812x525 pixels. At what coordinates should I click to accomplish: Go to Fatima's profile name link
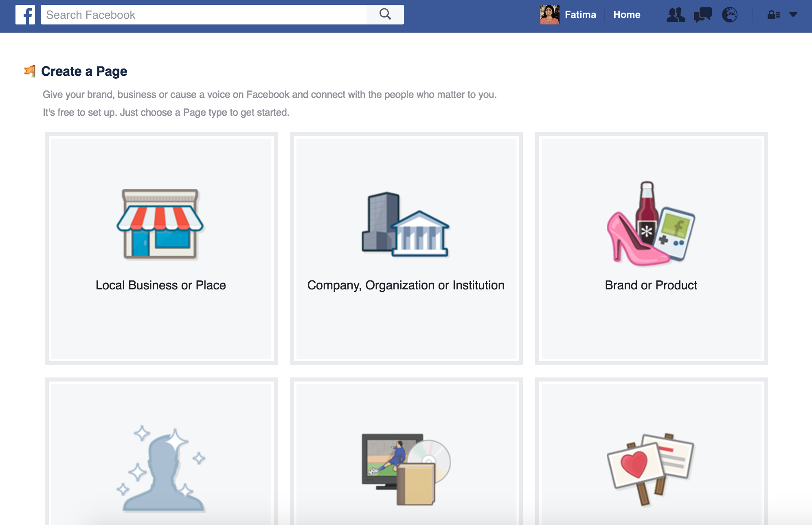(580, 15)
